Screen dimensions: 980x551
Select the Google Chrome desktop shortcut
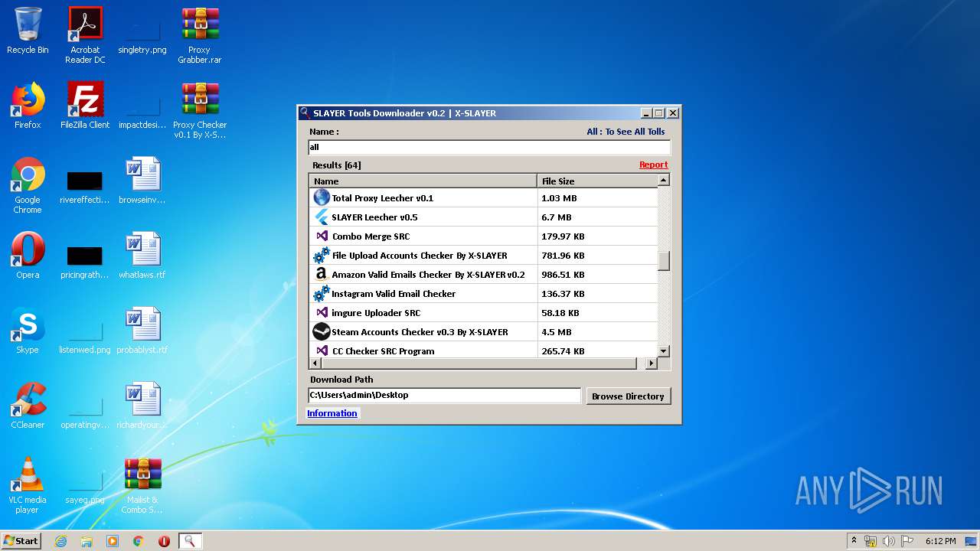click(28, 185)
